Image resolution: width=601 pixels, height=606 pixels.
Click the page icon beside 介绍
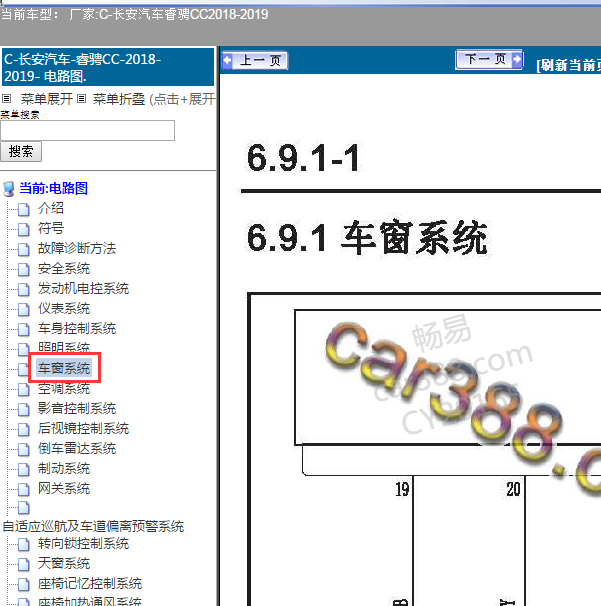pos(24,209)
